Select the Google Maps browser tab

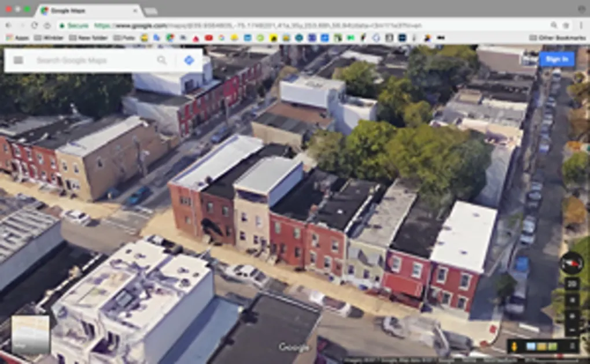point(87,10)
